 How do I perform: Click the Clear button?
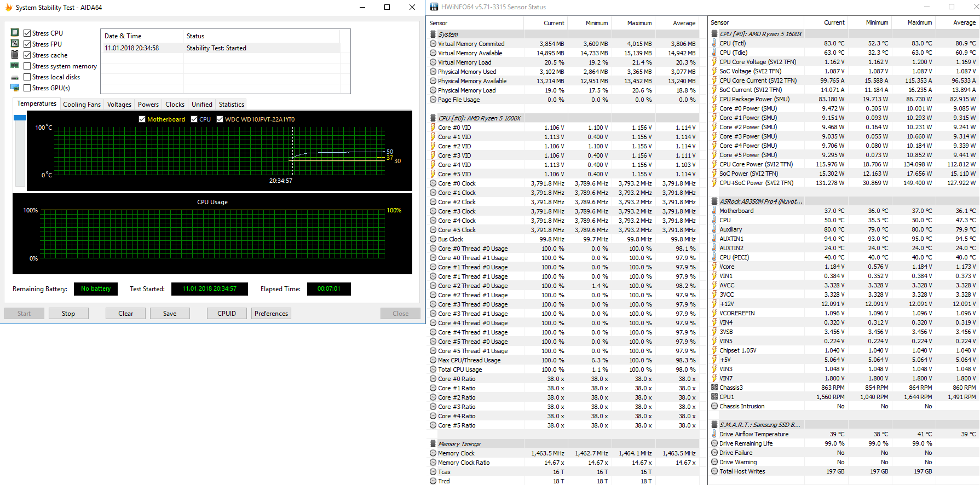(126, 314)
